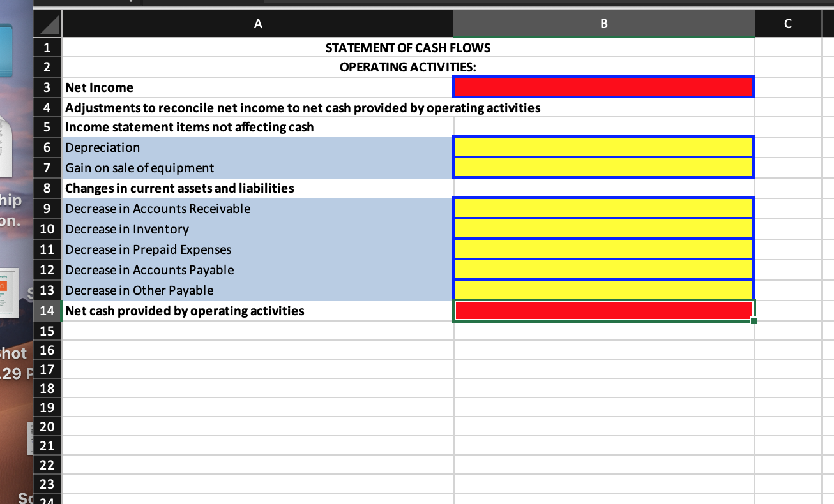Select the red Net cash provided cell
This screenshot has height=504, width=834.
click(603, 311)
